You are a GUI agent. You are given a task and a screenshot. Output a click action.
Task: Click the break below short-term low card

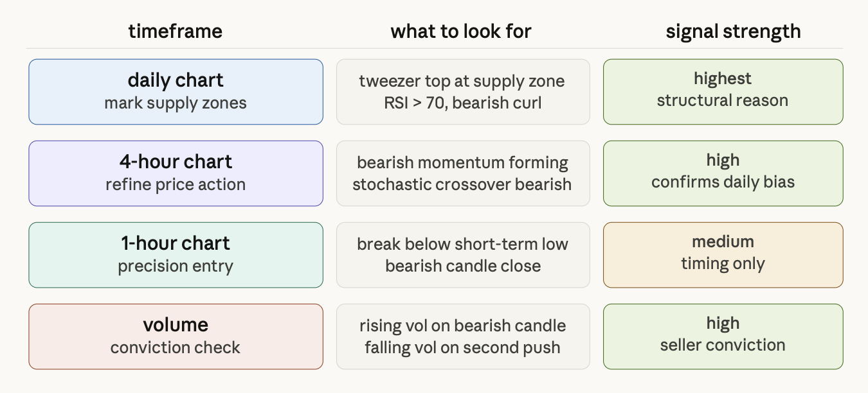(463, 255)
